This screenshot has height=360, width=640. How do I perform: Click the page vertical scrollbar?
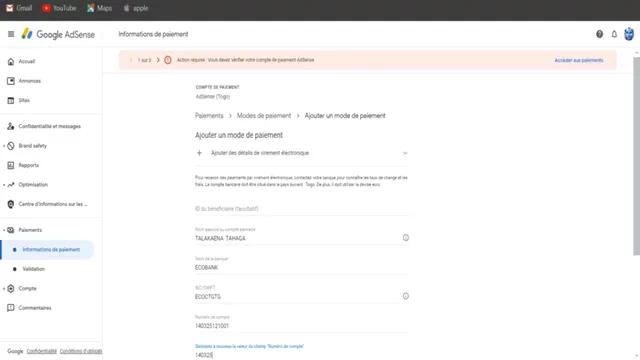coord(636,157)
